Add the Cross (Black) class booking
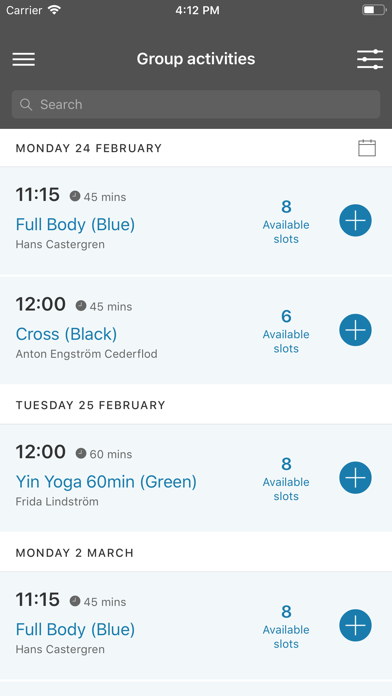This screenshot has width=392, height=696. click(x=355, y=330)
